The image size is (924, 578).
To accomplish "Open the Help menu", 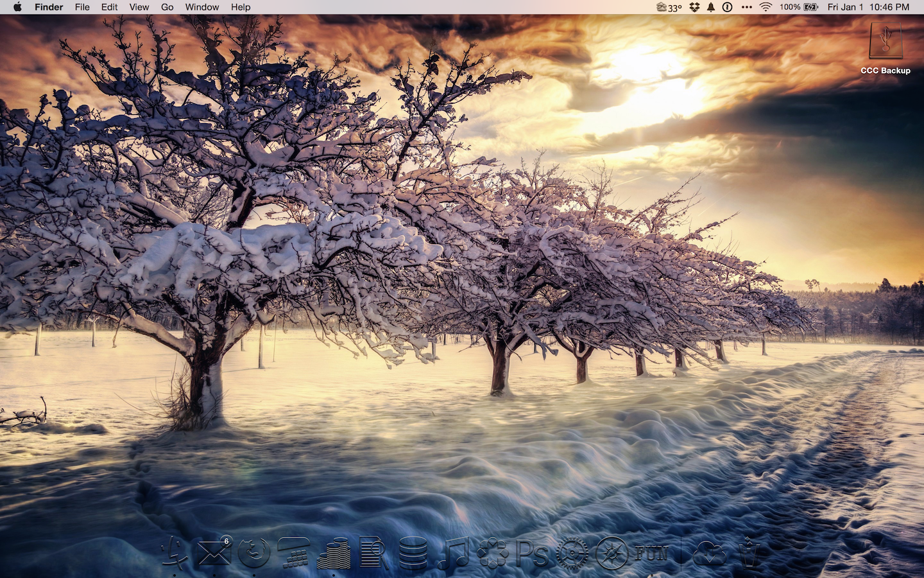I will point(241,7).
